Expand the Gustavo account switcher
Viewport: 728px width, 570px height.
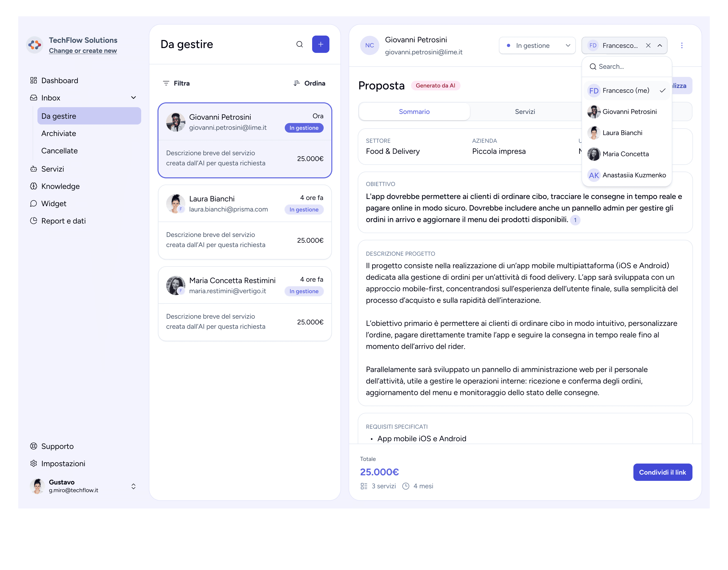pos(133,486)
